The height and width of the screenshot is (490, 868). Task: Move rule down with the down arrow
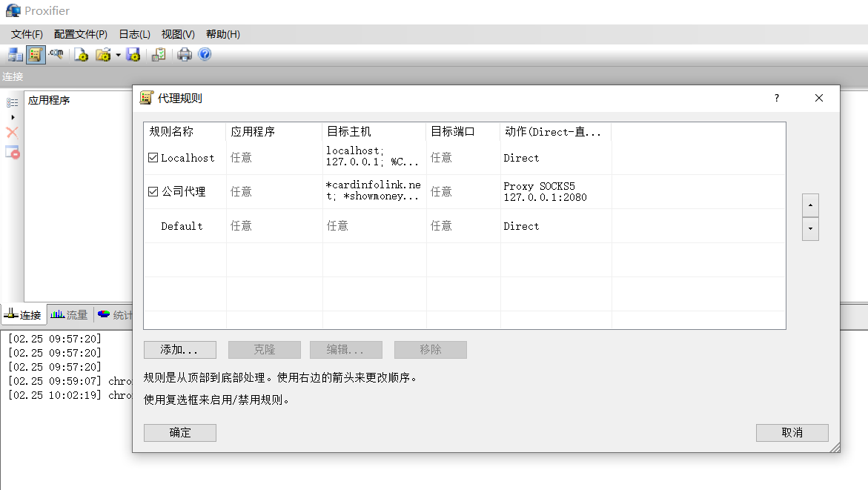[810, 228]
